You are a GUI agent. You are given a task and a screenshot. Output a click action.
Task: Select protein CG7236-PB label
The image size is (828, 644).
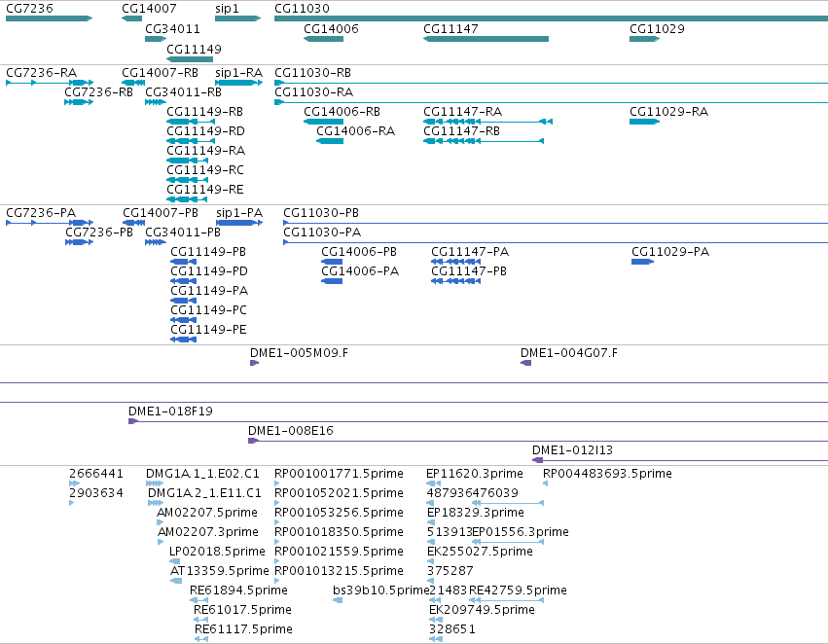98,233
